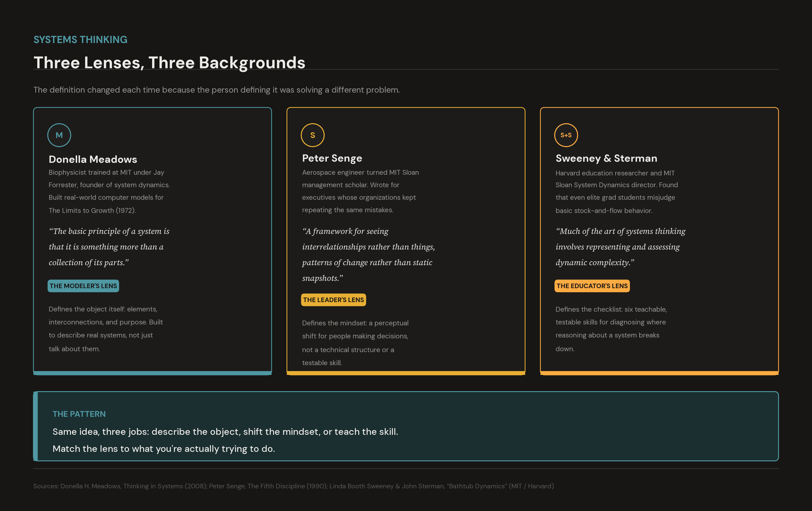
Task: Click the S circle avatar for Peter Senge
Action: pyautogui.click(x=313, y=135)
